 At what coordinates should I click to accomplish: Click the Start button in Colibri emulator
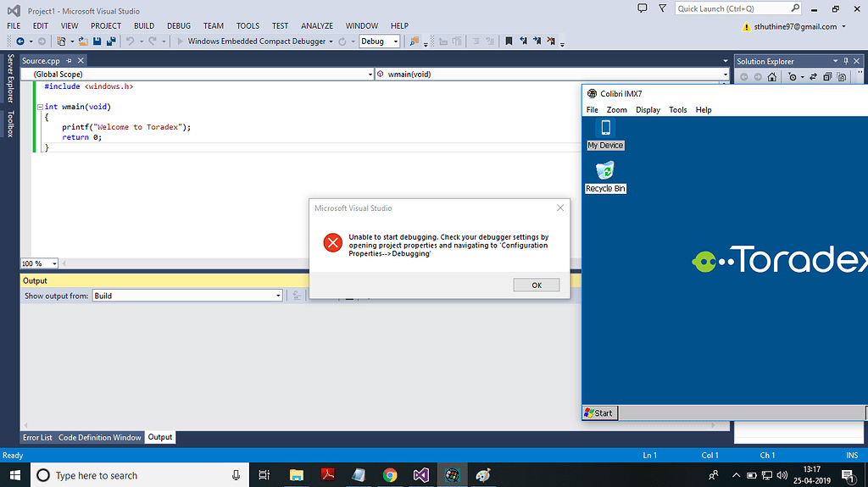coord(599,413)
